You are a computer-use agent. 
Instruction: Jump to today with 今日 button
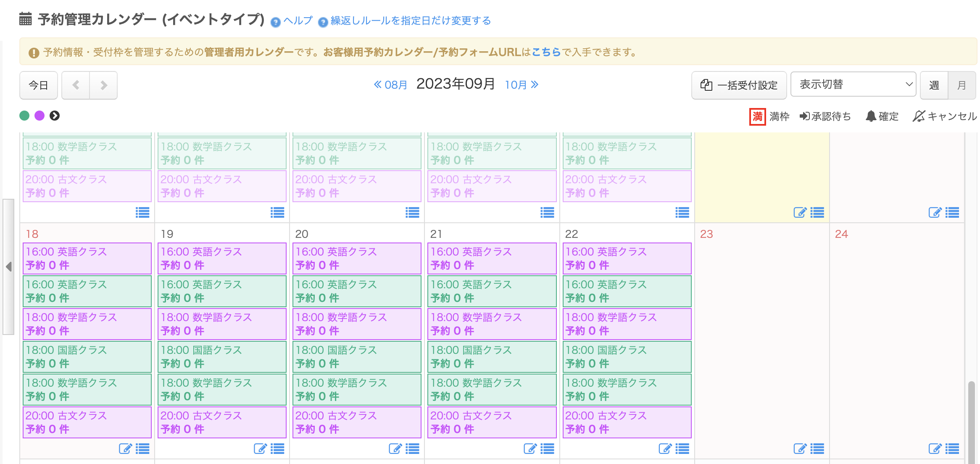(x=38, y=85)
